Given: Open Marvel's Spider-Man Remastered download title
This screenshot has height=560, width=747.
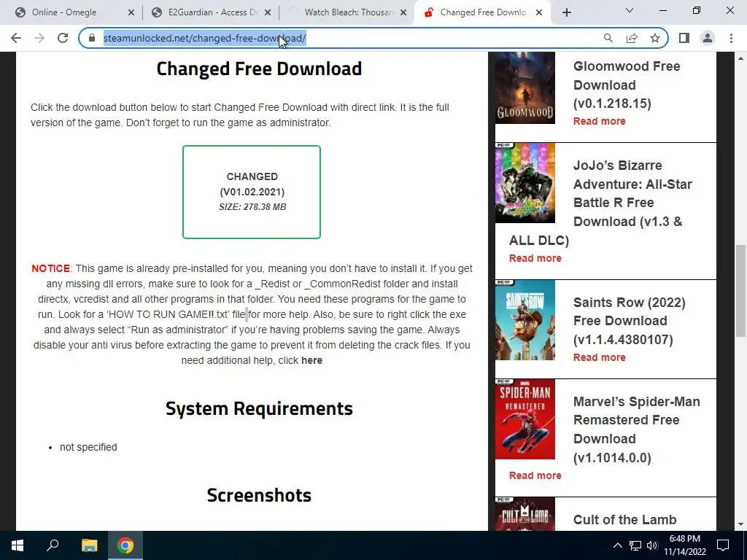Looking at the screenshot, I should coord(636,429).
